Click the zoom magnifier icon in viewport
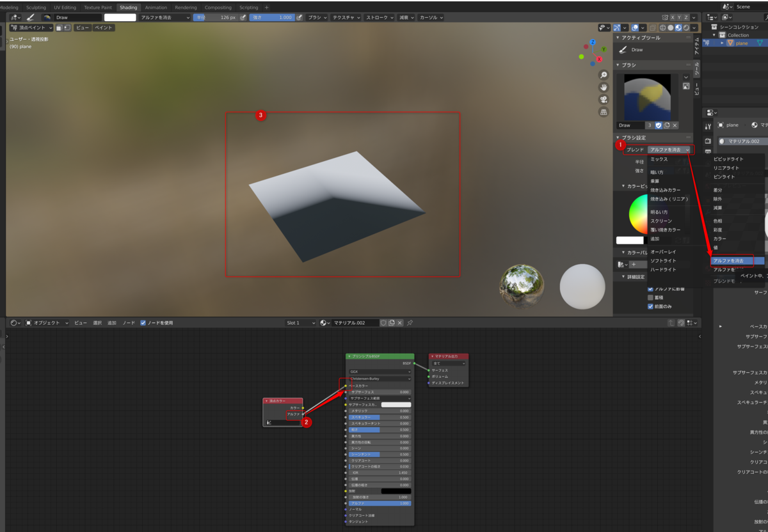Image resolution: width=768 pixels, height=532 pixels. point(604,75)
